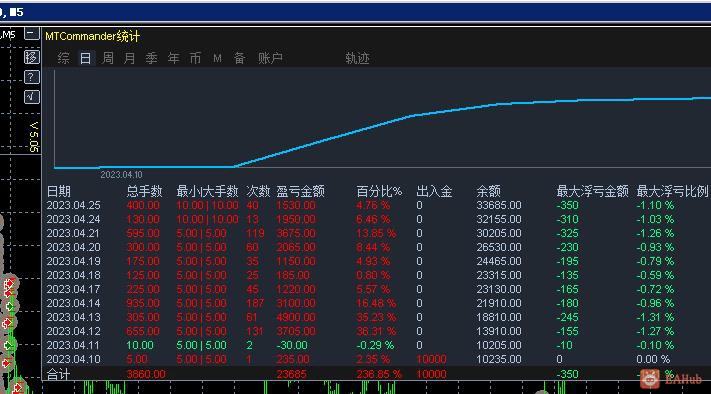Screen dimensions: 711x394
Task: Select the 2023.04.18 date row
Action: (x=73, y=276)
